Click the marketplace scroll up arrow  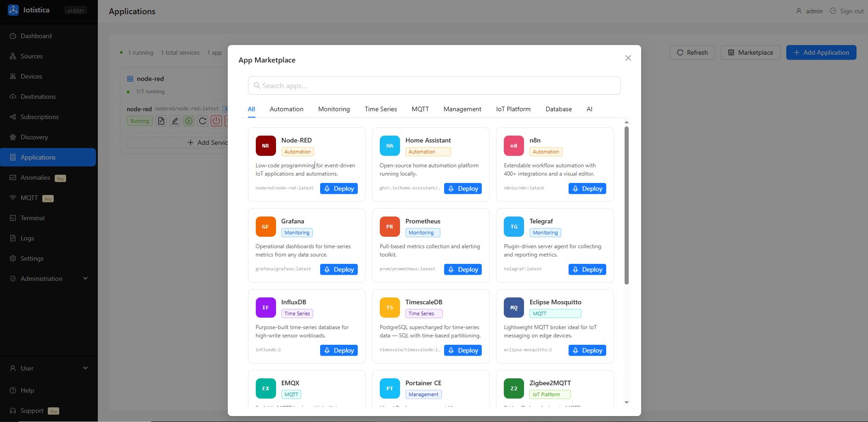point(626,122)
